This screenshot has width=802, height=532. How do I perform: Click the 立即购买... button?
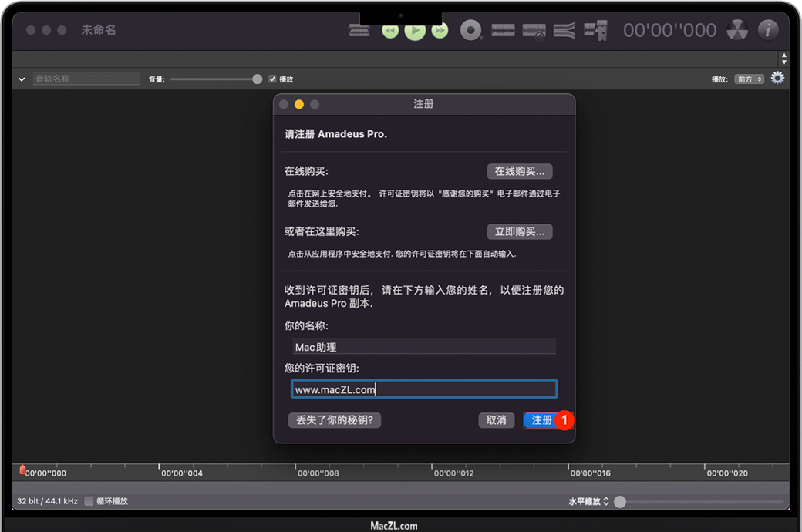click(520, 232)
